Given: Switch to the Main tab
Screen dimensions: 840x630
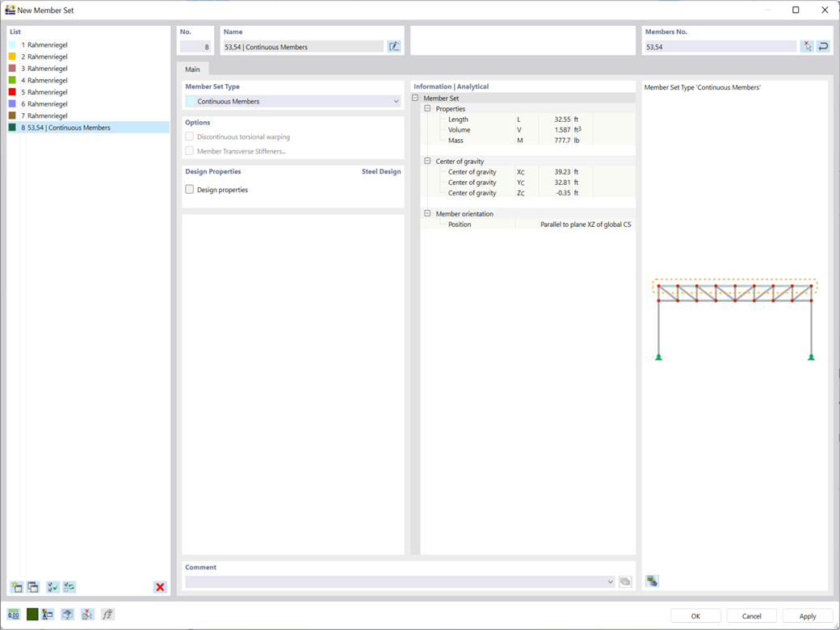Looking at the screenshot, I should [x=193, y=69].
